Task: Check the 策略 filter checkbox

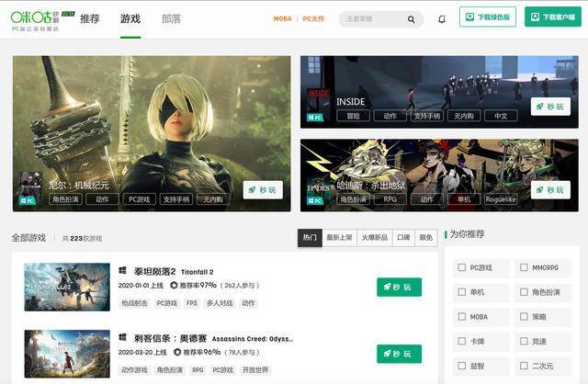Action: click(524, 317)
